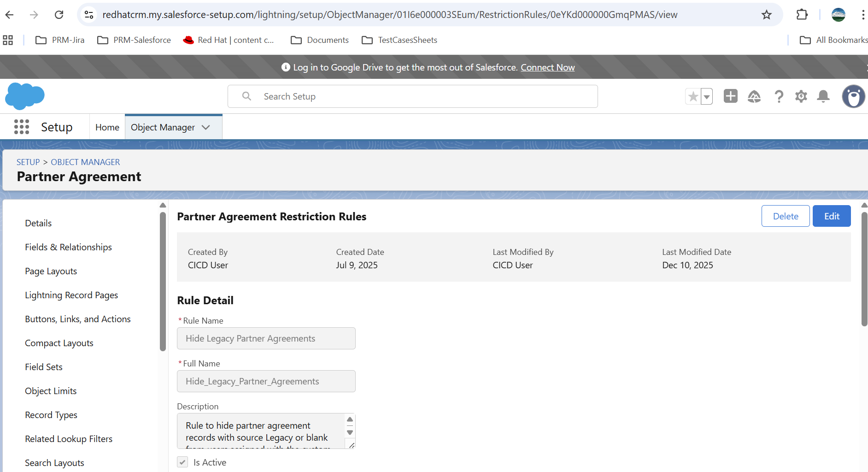Viewport: 868px width, 472px height.
Task: Open the notifications bell
Action: (823, 96)
